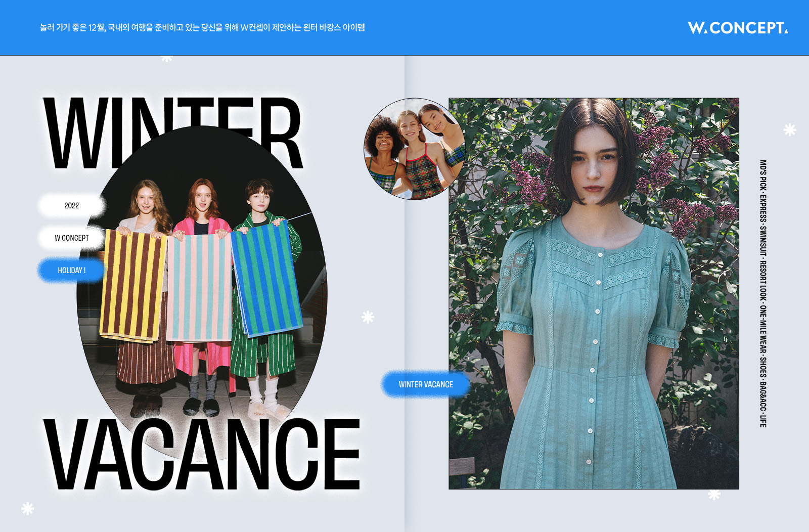Click the white W CONCEPT pill label

tap(71, 238)
